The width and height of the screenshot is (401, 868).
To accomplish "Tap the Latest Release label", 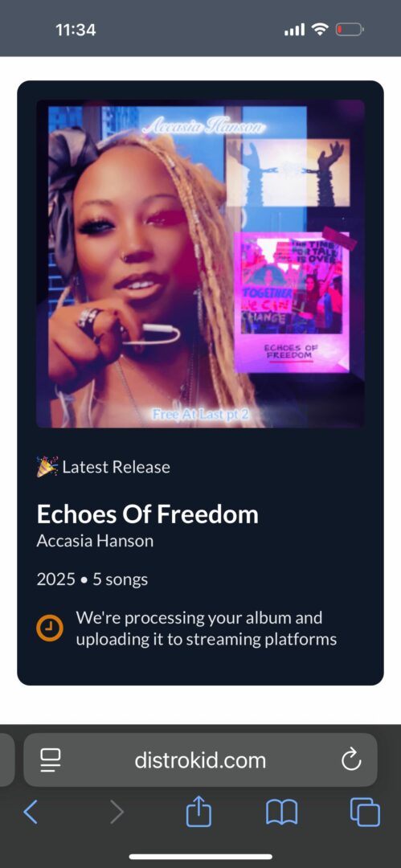I will click(x=116, y=467).
